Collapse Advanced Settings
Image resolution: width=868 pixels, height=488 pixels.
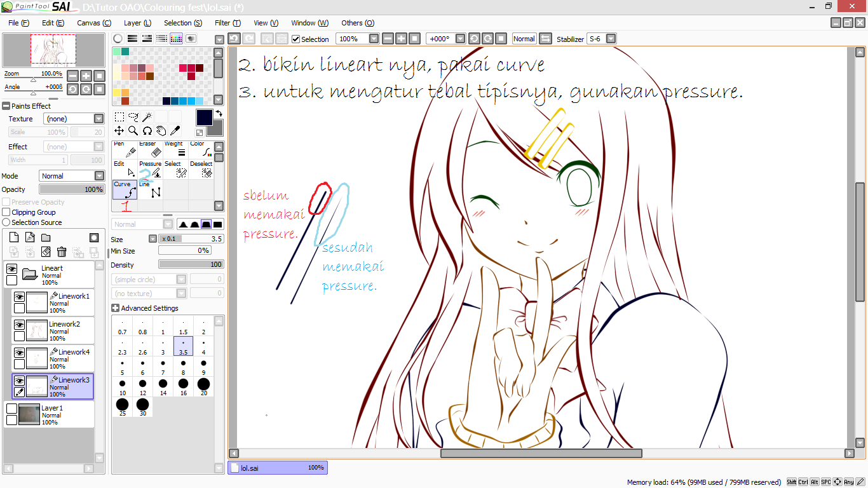click(116, 308)
